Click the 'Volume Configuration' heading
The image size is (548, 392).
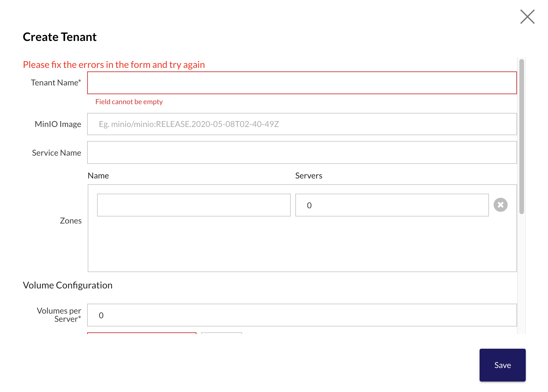[x=68, y=285]
